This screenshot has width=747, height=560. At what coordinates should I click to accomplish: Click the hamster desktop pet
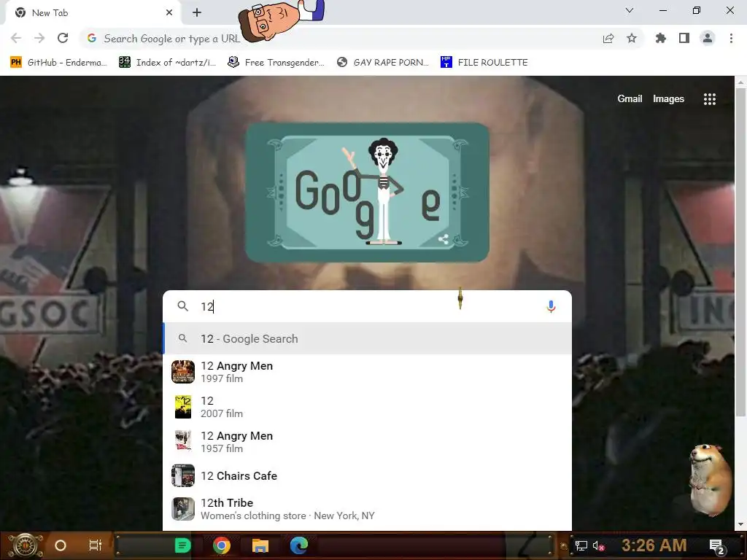click(x=710, y=480)
